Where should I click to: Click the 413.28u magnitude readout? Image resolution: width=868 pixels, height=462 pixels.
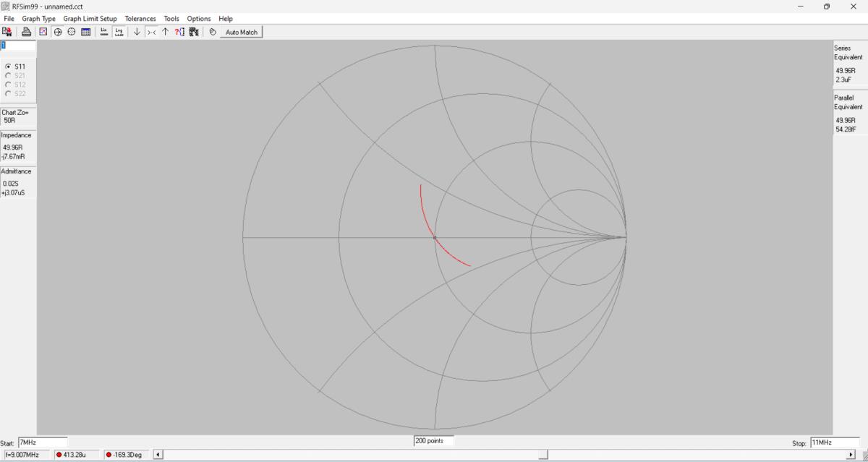[x=77, y=454]
